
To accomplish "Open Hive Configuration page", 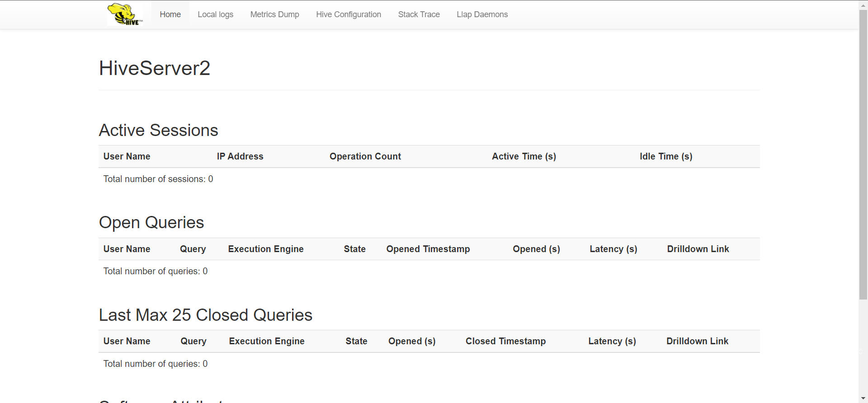I will (x=349, y=14).
